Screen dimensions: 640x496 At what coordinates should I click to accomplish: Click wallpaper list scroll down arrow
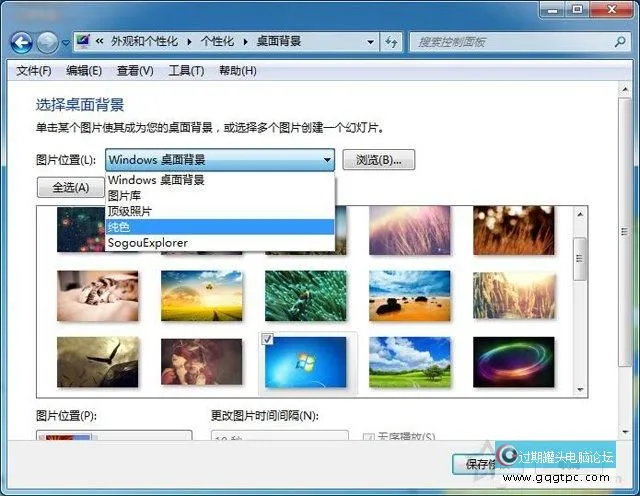click(x=580, y=390)
